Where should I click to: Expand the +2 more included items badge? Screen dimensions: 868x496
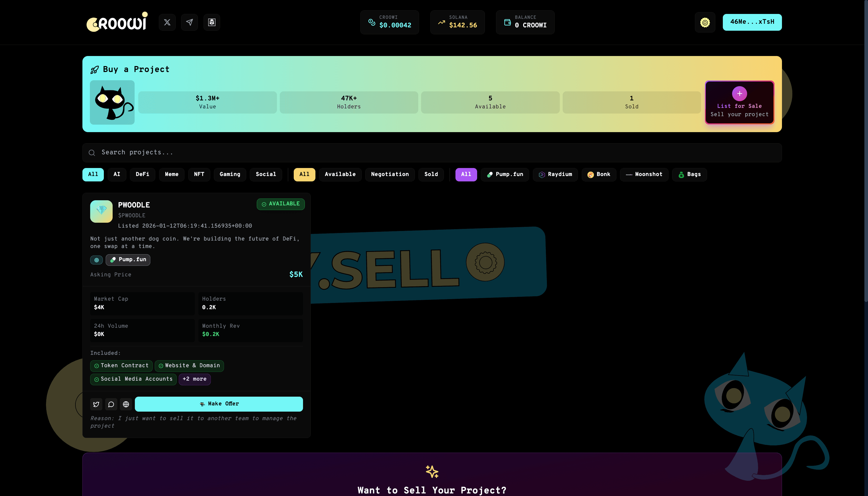tap(195, 379)
